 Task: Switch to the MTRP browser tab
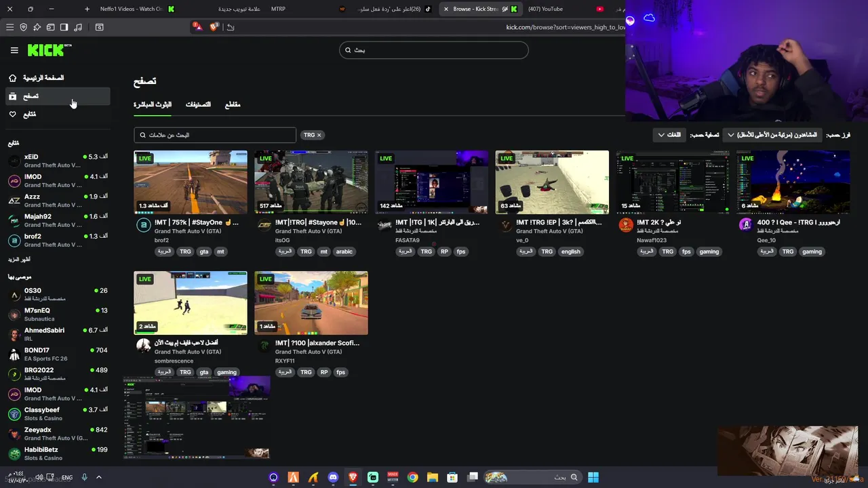[x=278, y=9]
